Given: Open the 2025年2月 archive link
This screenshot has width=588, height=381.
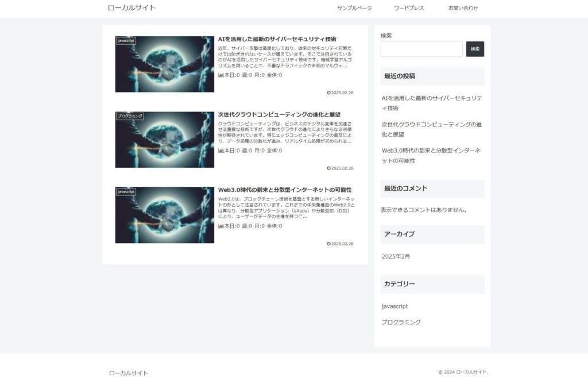Looking at the screenshot, I should [396, 256].
